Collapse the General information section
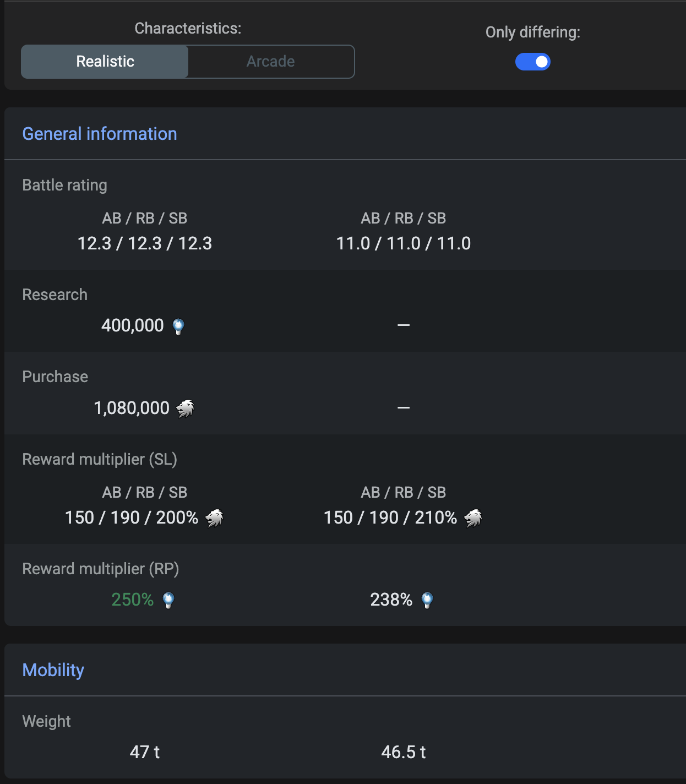 [100, 134]
